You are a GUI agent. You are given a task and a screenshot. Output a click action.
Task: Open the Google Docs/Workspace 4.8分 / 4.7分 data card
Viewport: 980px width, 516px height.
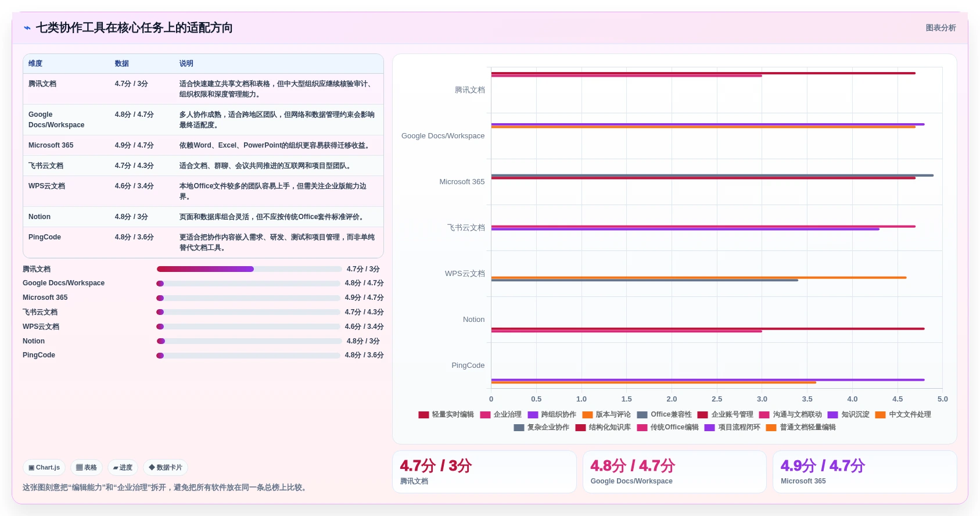point(674,472)
